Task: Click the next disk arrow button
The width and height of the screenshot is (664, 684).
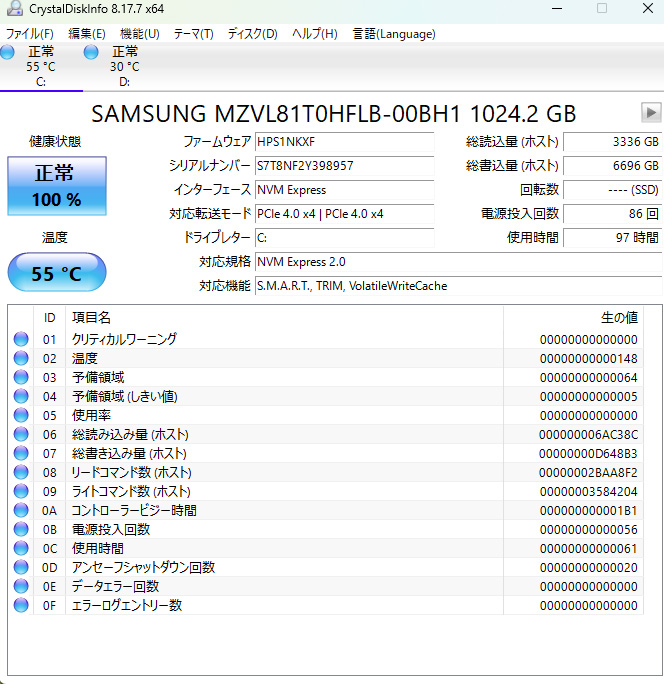Action: coord(651,113)
